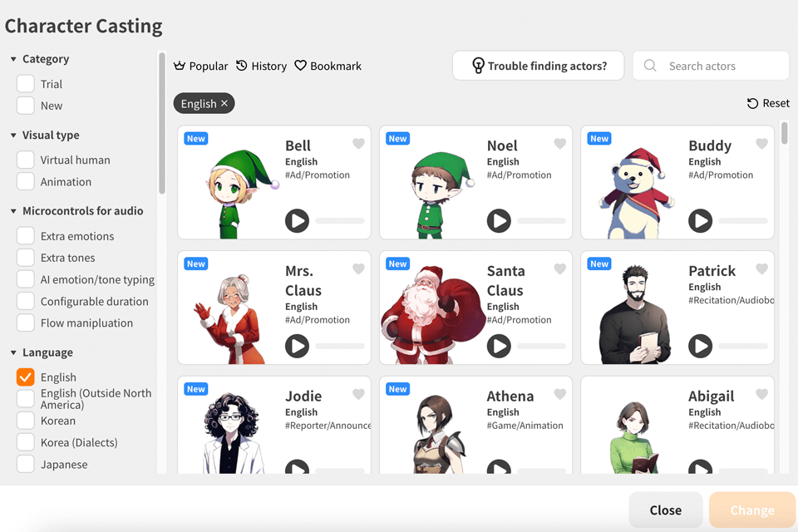Viewport: 798px width, 532px height.
Task: Play Noel's voice sample
Action: coord(499,221)
